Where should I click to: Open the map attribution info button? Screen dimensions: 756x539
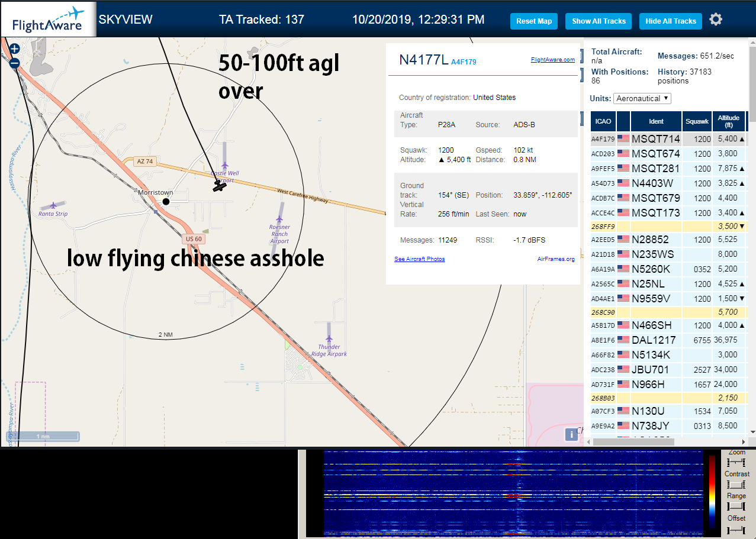(571, 434)
